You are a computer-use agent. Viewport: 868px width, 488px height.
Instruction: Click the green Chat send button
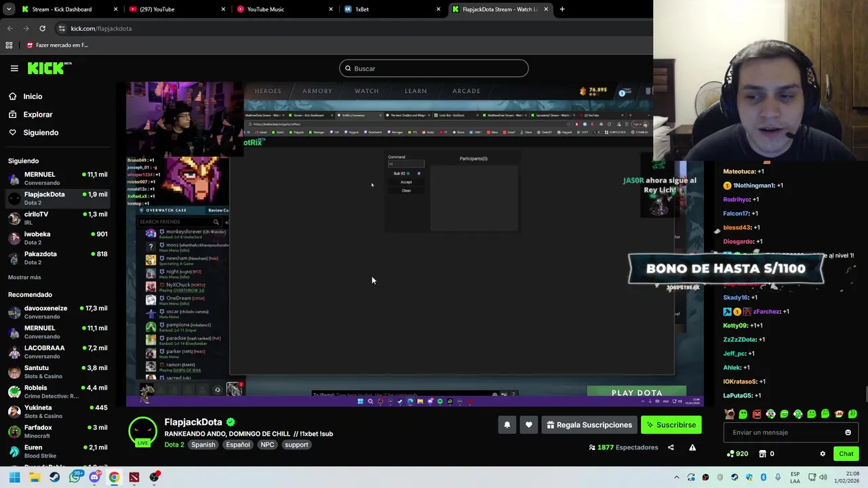846,454
